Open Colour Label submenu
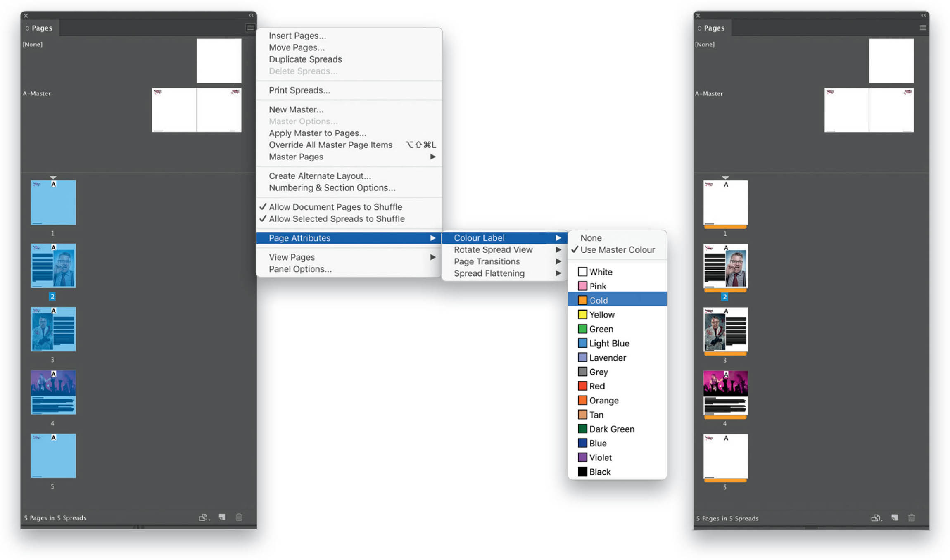This screenshot has width=950, height=560. click(x=504, y=238)
